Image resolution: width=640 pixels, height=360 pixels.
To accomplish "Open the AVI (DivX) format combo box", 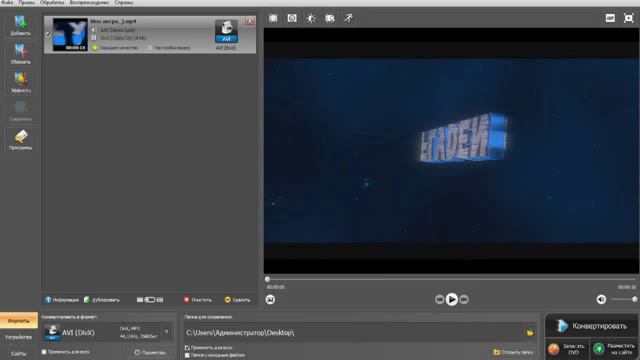I will click(x=107, y=332).
